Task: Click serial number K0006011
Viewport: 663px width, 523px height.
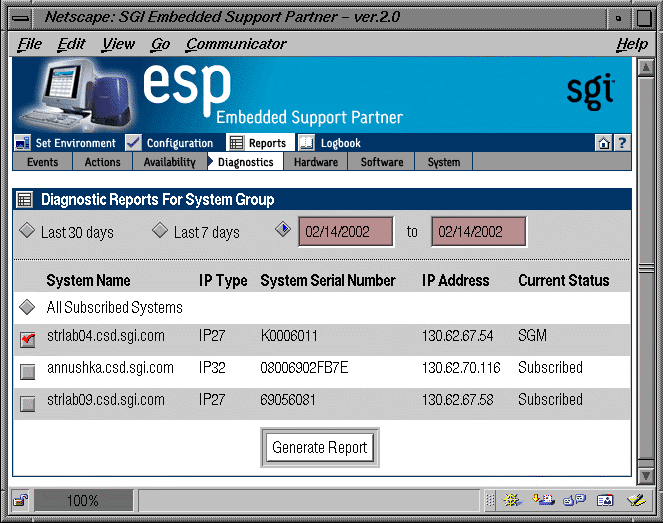Action: click(289, 336)
